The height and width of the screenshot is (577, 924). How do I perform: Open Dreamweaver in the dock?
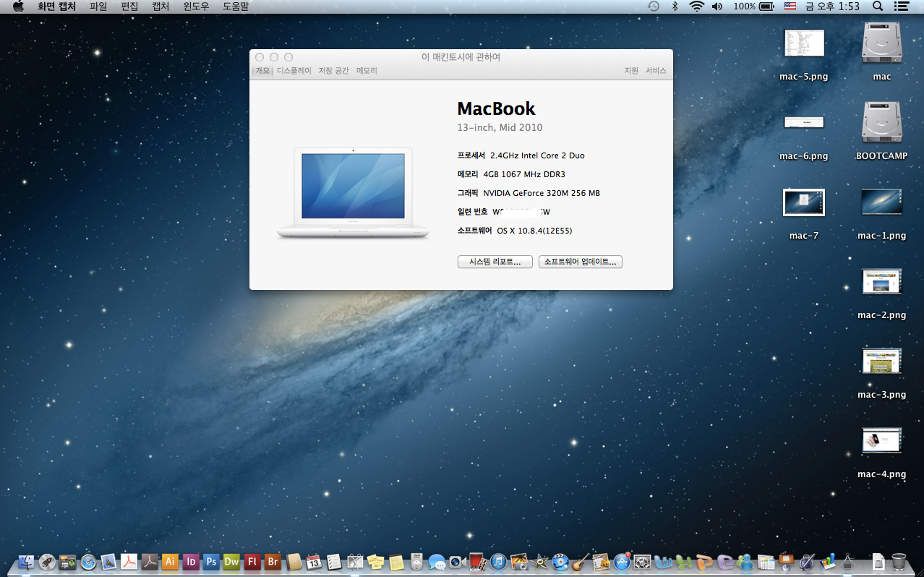coord(231,562)
